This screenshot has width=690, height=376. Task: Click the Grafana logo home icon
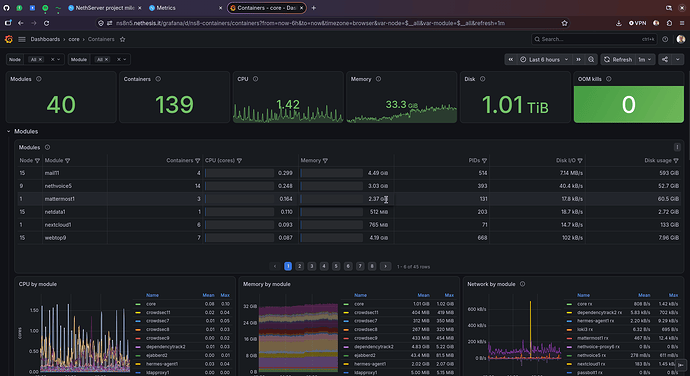(8, 39)
